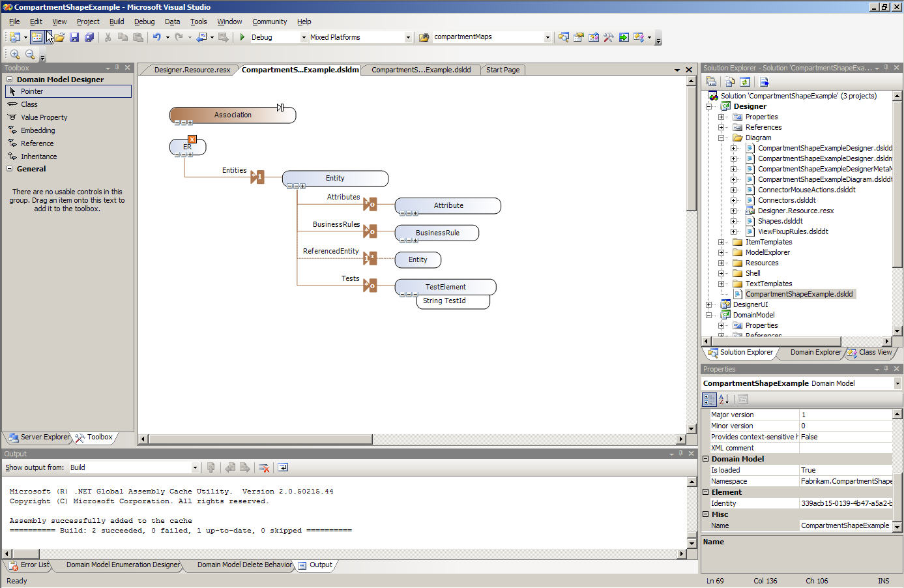Click the Save All toolbar icon

click(89, 37)
